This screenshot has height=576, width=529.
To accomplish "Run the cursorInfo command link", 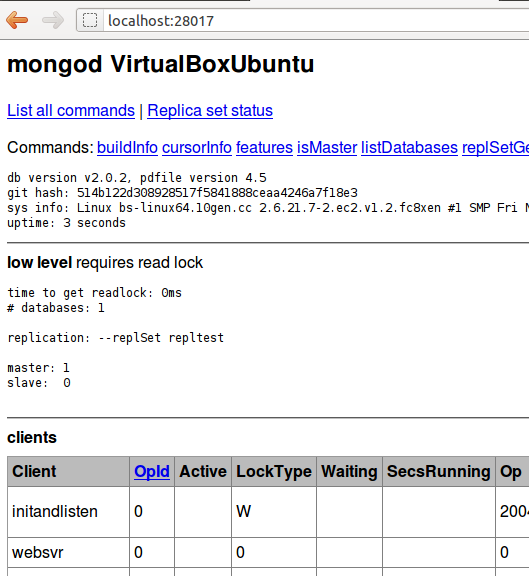I will point(197,148).
